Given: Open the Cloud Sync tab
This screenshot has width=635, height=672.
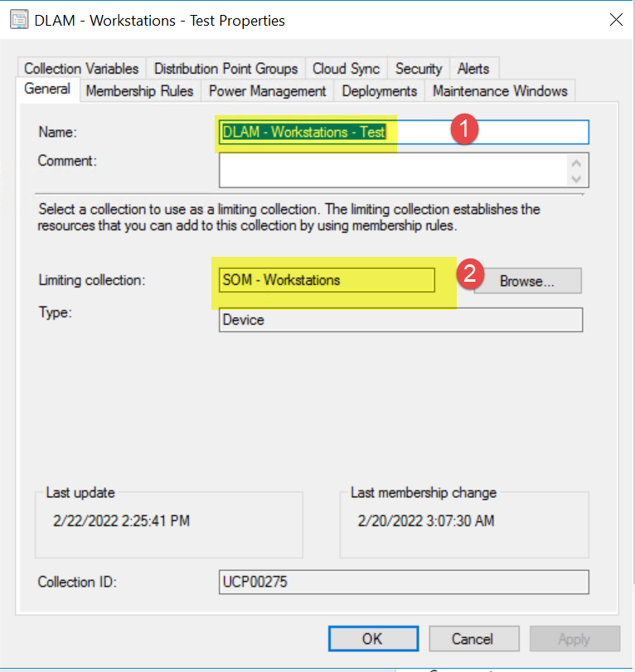Looking at the screenshot, I should [346, 69].
